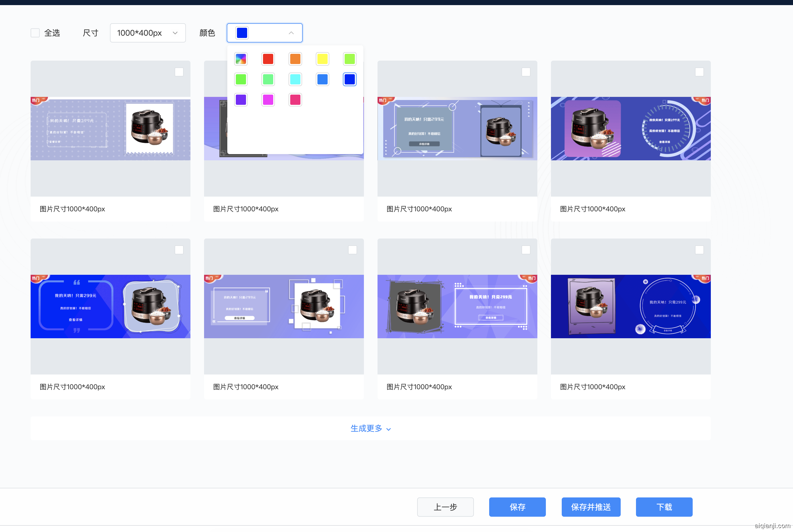Image resolution: width=793 pixels, height=532 pixels.
Task: Tick the checkbox on first banner card
Action: (x=179, y=72)
